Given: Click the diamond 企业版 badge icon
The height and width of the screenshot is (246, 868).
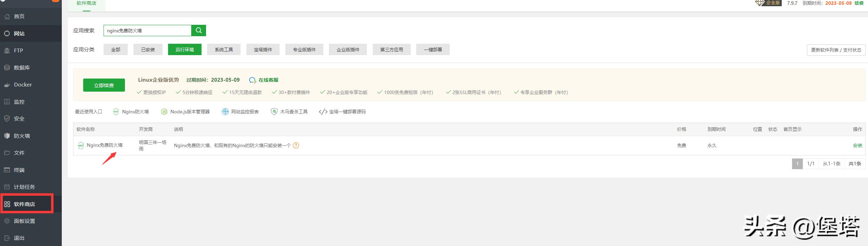Looking at the screenshot, I should 760,3.
